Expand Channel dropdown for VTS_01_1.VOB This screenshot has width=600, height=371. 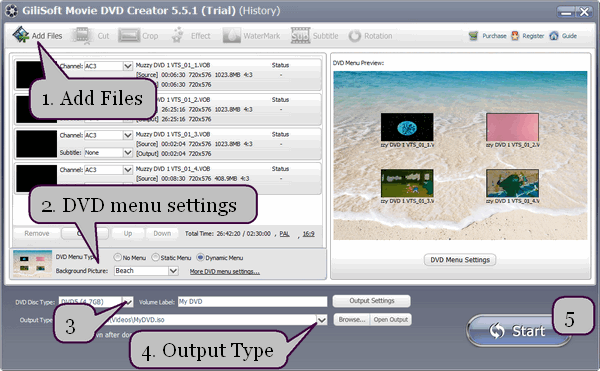tap(128, 66)
